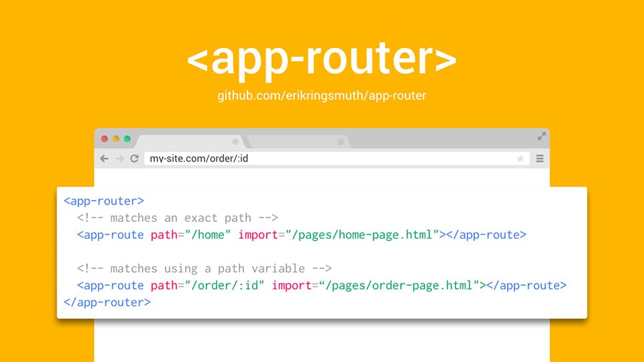
Task: Click the browser forward arrow
Action: click(x=119, y=159)
